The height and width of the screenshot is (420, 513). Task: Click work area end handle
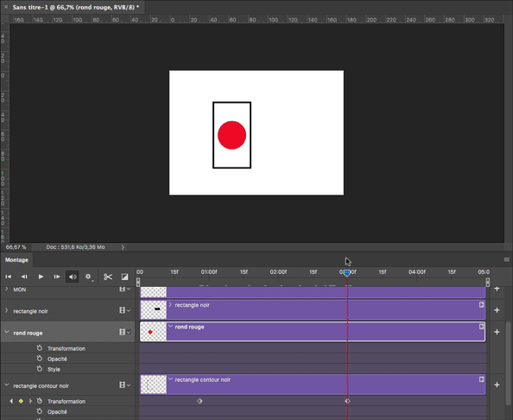pyautogui.click(x=487, y=283)
